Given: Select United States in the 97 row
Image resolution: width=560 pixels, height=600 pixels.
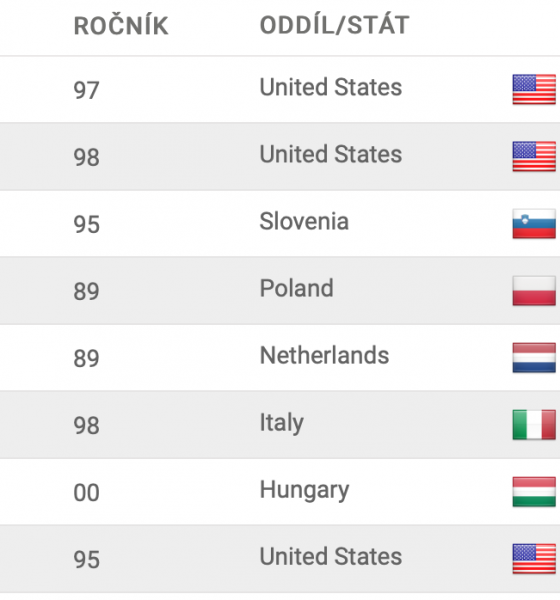Looking at the screenshot, I should pos(331,87).
